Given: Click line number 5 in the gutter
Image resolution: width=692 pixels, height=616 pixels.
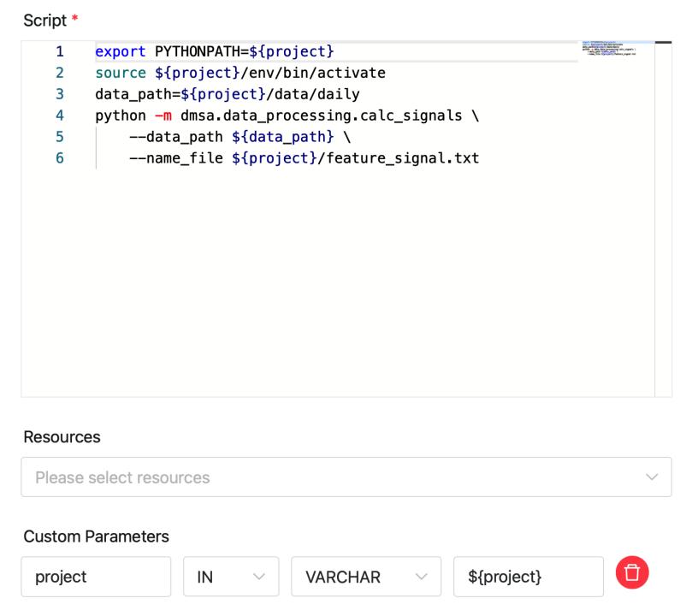Looking at the screenshot, I should click(x=60, y=137).
